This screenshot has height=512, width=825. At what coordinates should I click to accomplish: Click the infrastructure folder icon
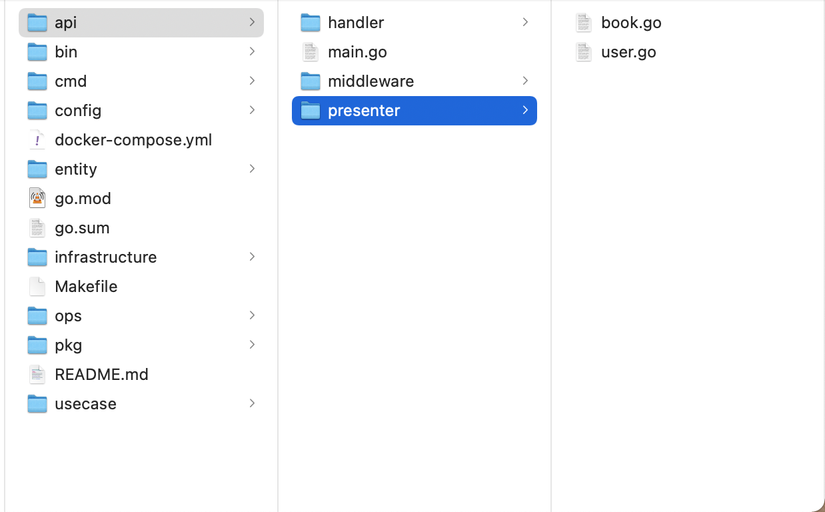coord(37,258)
